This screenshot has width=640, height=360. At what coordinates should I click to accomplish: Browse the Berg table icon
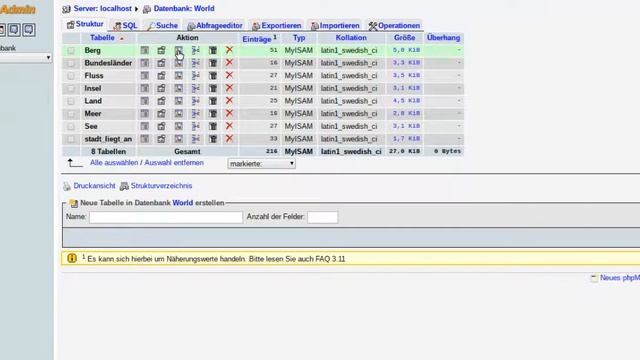(144, 50)
